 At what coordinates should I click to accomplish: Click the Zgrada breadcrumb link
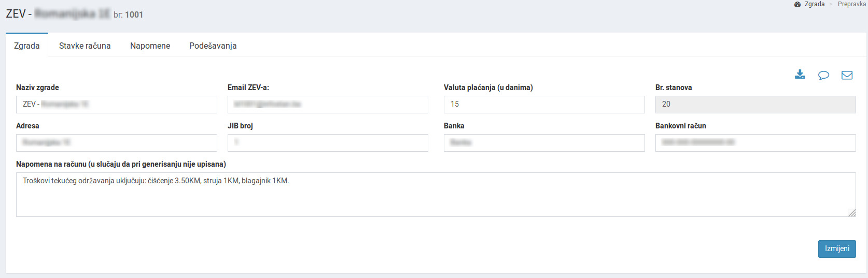(x=814, y=4)
